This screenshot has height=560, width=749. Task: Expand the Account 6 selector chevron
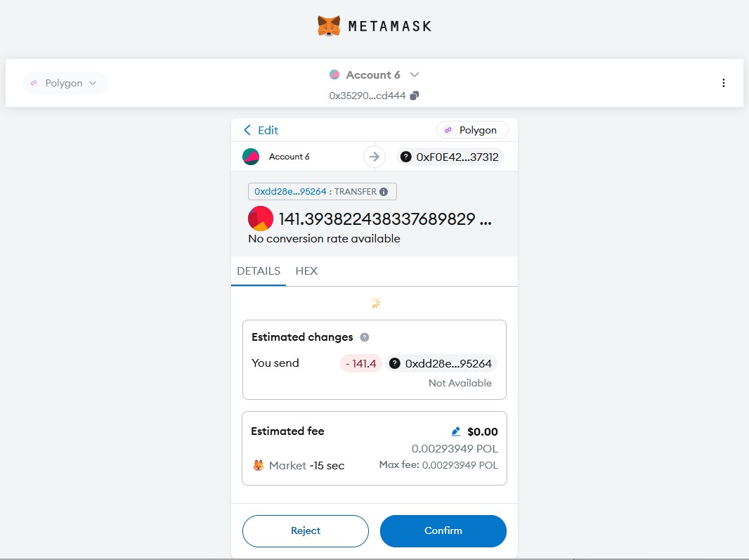(x=415, y=74)
